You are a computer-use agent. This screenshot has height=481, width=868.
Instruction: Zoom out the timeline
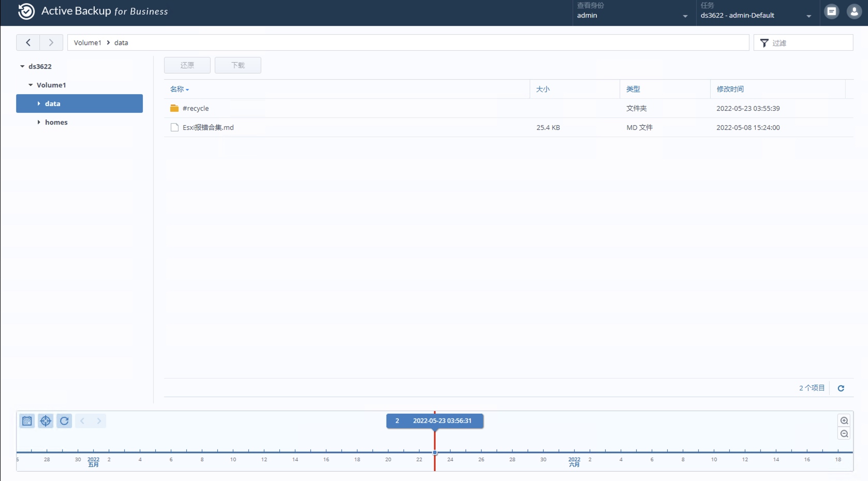[844, 433]
